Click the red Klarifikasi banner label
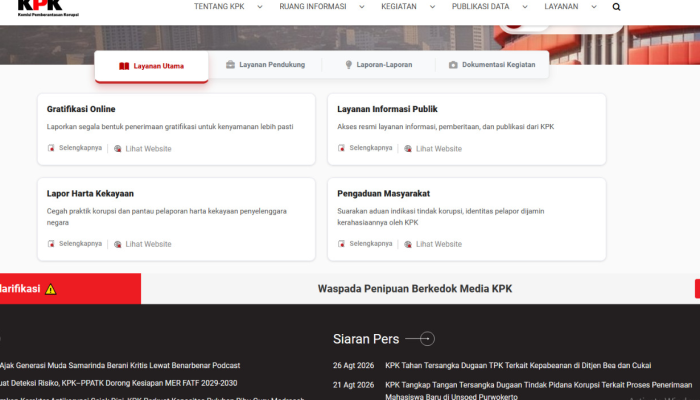700x400 pixels. [x=70, y=289]
